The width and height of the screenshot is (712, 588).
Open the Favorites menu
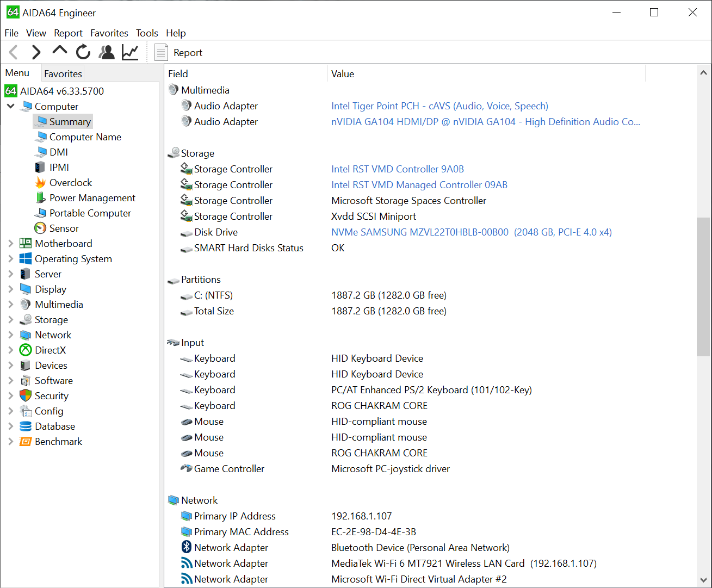109,33
